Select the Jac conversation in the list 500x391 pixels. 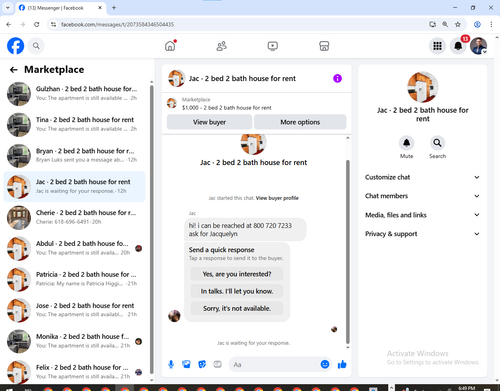coord(74,186)
